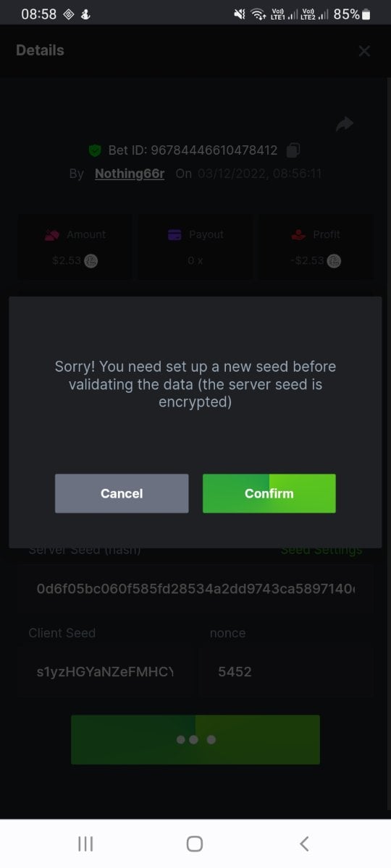
Task: Tap the Payout card icon
Action: (x=175, y=234)
